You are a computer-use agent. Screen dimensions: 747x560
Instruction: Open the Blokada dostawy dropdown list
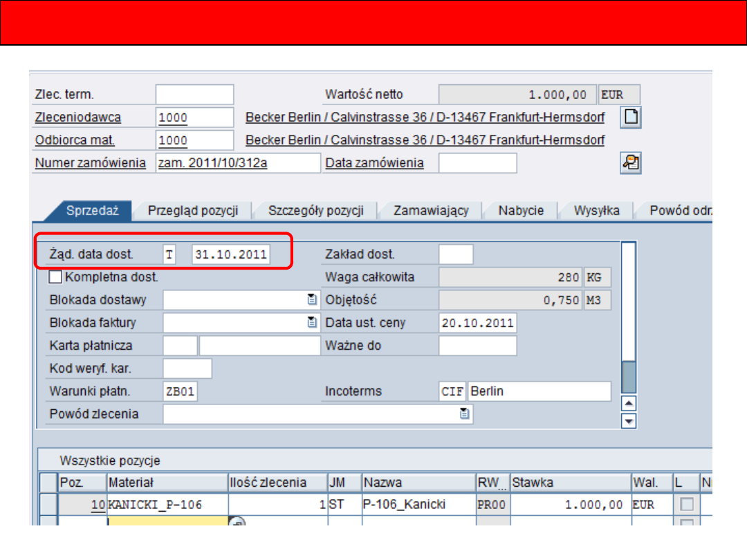point(312,300)
